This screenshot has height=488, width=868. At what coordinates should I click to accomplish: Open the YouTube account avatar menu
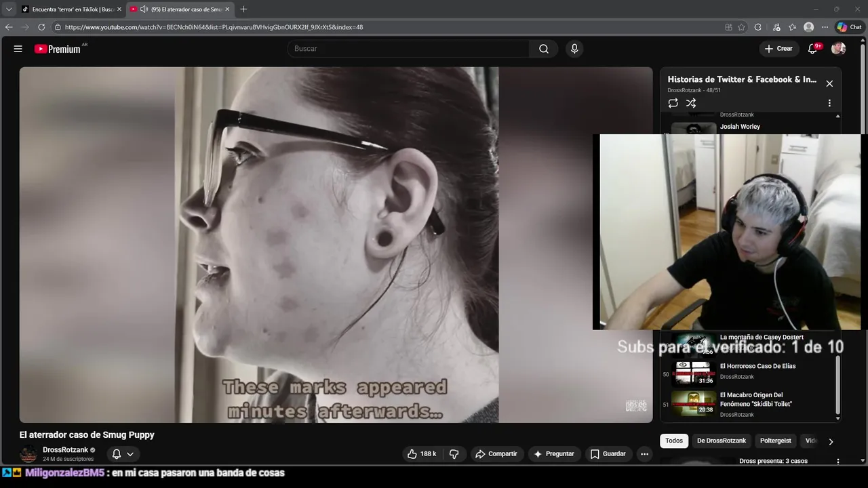click(x=839, y=49)
